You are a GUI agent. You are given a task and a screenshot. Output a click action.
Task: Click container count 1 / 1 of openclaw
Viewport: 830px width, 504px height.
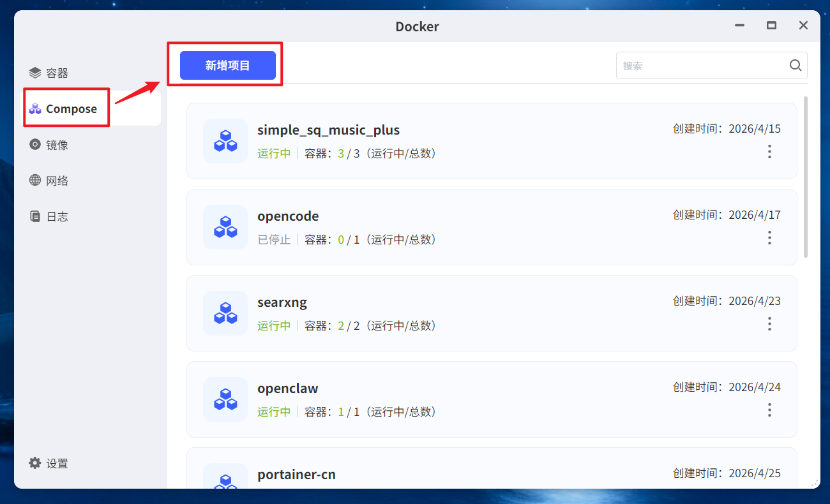(x=349, y=411)
